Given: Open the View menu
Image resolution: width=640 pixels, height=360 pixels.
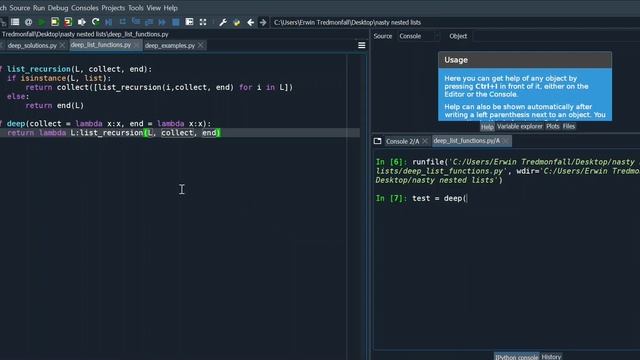Looking at the screenshot, I should pyautogui.click(x=153, y=8).
